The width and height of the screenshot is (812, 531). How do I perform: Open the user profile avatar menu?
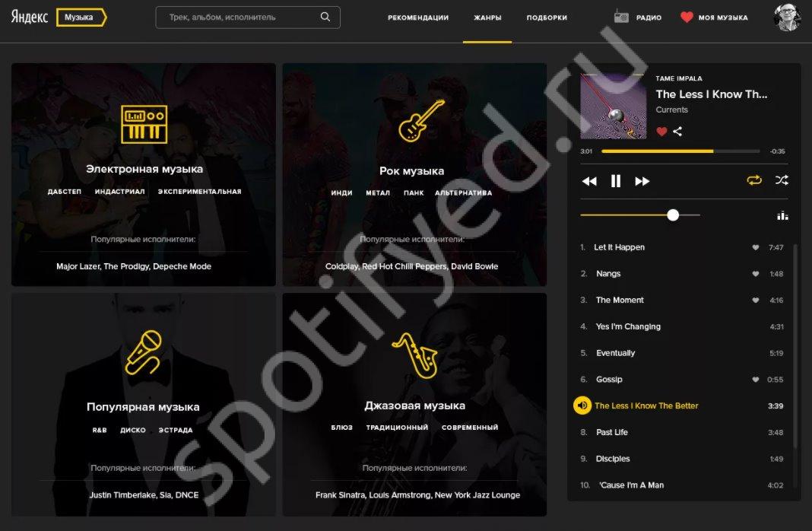point(787,17)
